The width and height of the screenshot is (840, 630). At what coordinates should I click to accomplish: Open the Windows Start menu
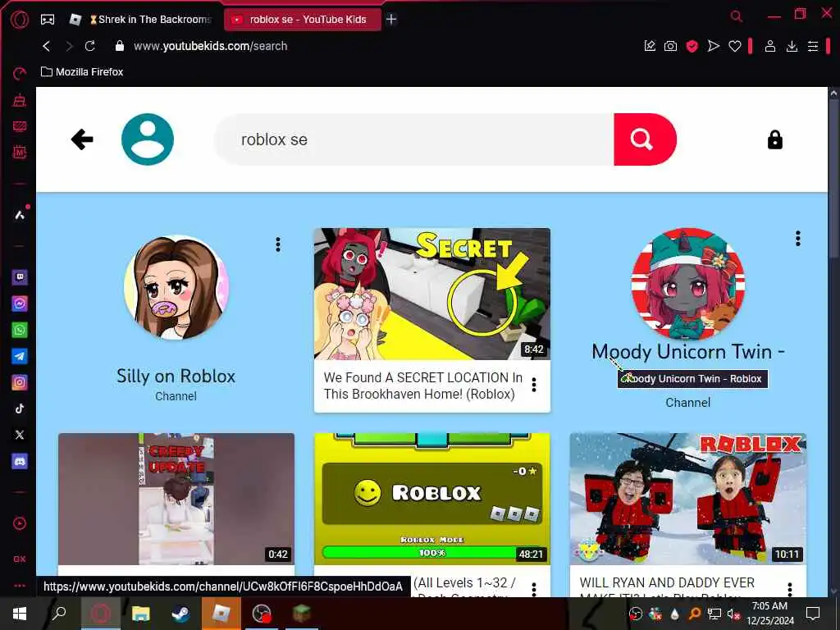(20, 614)
